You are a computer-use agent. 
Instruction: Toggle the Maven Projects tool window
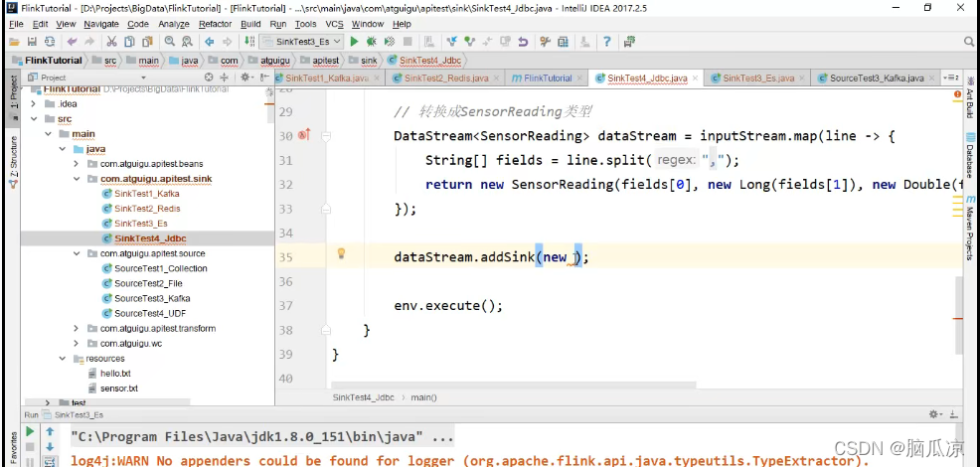tap(970, 227)
